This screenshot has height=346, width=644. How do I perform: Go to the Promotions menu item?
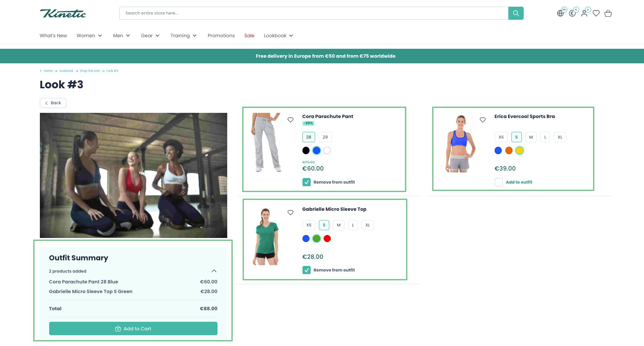pyautogui.click(x=221, y=36)
